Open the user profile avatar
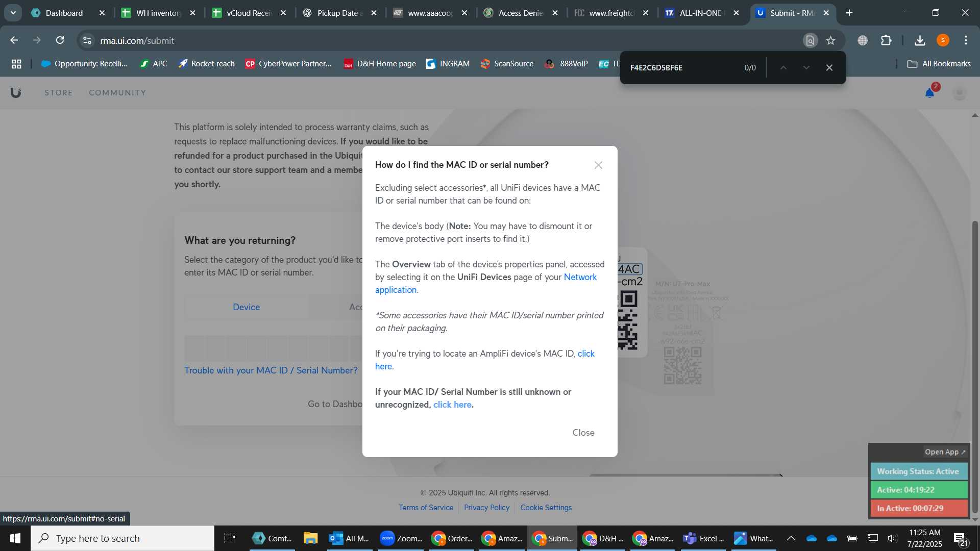This screenshot has height=551, width=980. coord(960,93)
